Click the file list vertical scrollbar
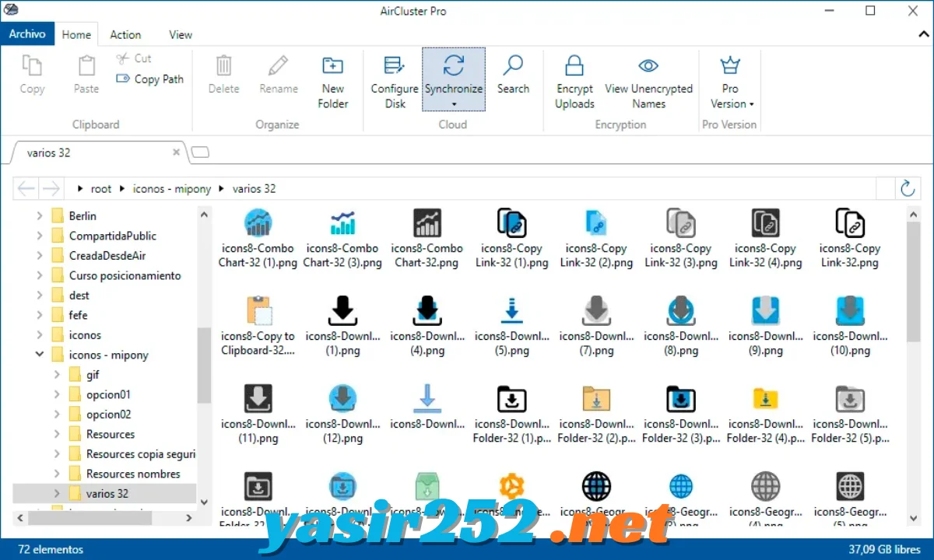934x560 pixels. (913, 282)
